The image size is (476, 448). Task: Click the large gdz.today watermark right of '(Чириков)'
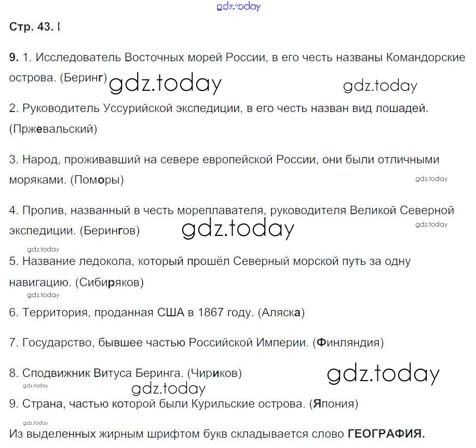pos(383,374)
